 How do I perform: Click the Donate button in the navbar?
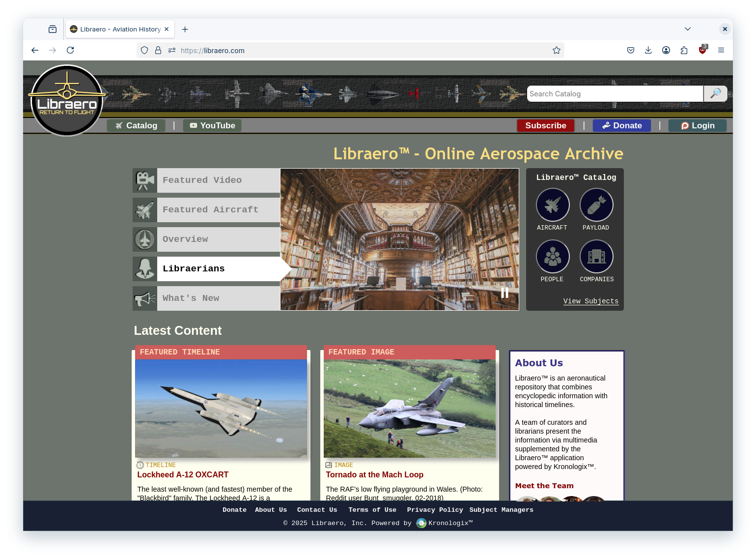point(622,126)
